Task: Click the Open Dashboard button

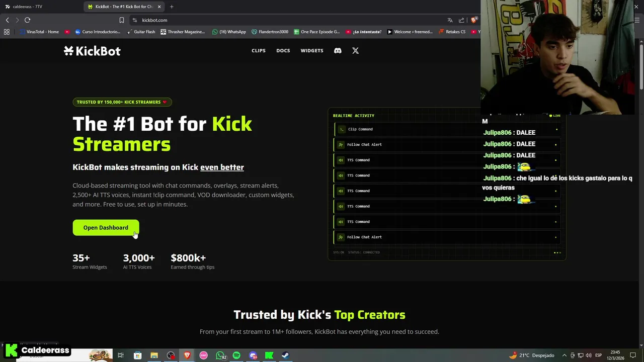Action: (x=106, y=228)
